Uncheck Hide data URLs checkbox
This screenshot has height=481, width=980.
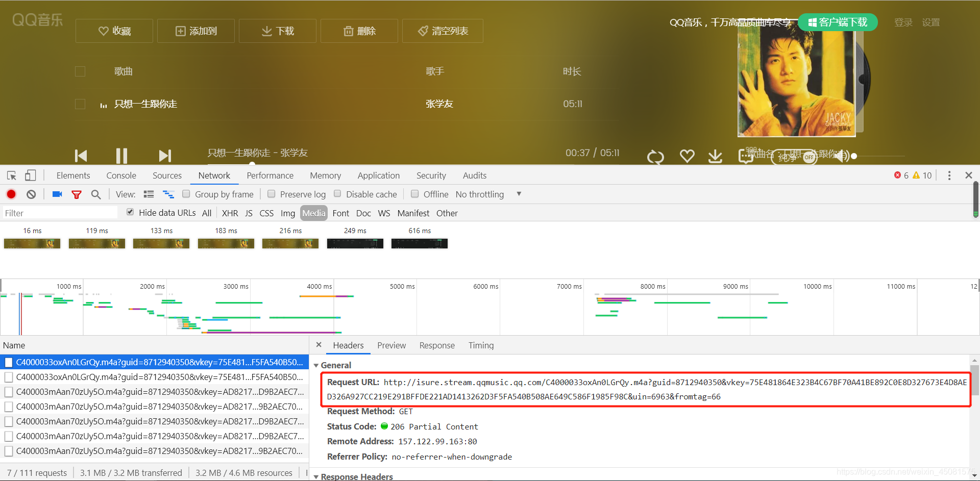click(130, 212)
